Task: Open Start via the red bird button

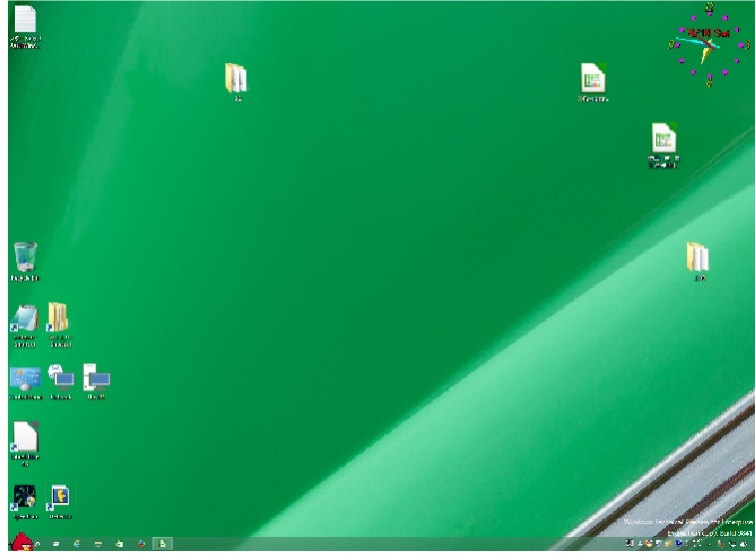Action: pyautogui.click(x=21, y=542)
